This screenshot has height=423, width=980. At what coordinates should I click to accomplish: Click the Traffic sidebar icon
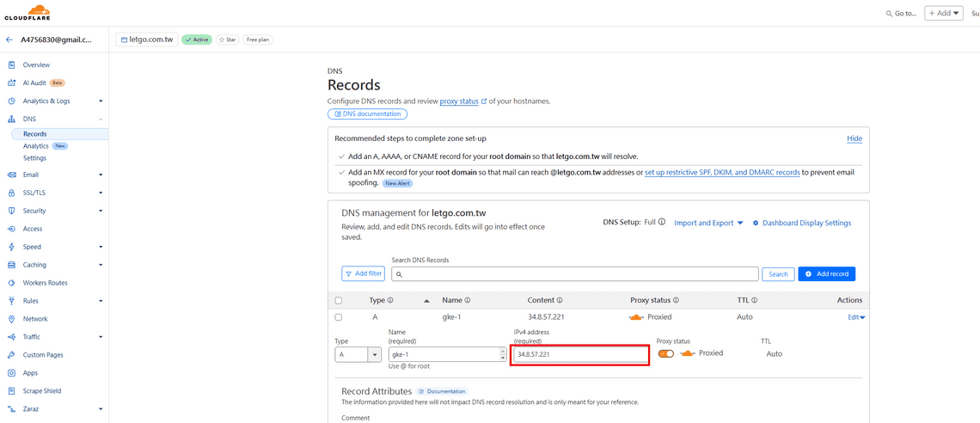click(11, 337)
